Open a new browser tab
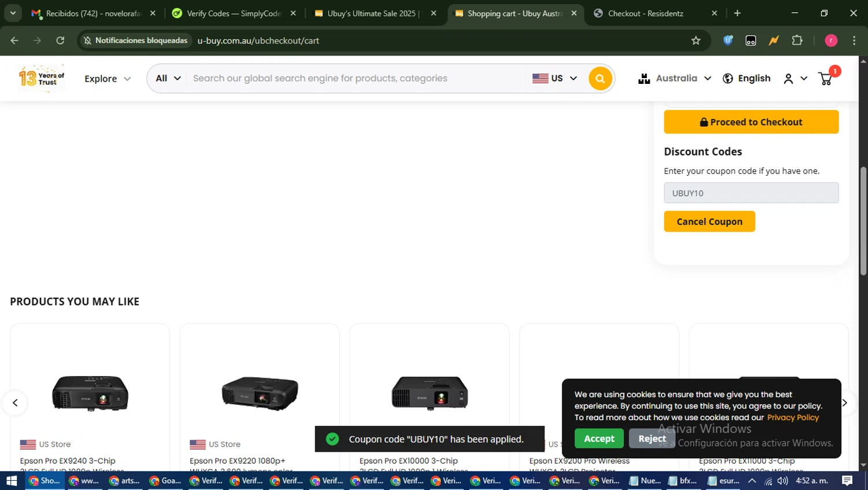 tap(737, 13)
